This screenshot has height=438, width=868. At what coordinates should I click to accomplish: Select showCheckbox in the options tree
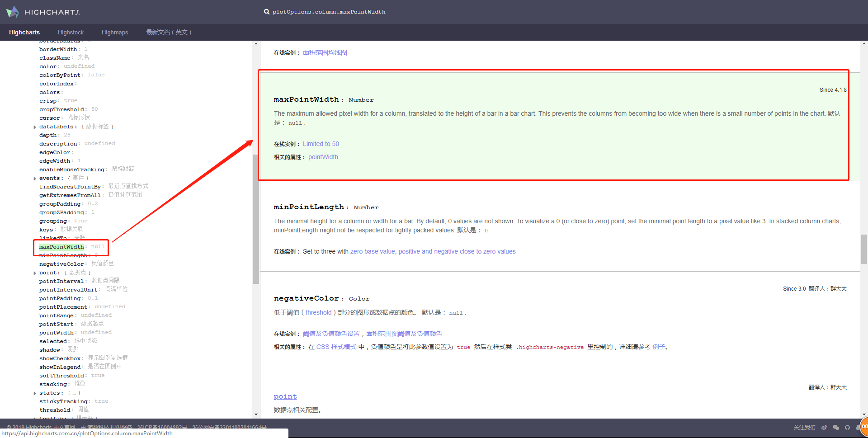pyautogui.click(x=60, y=358)
